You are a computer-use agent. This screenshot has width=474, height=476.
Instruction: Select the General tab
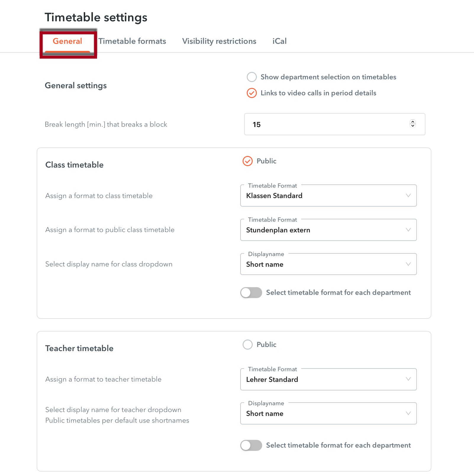coord(67,41)
